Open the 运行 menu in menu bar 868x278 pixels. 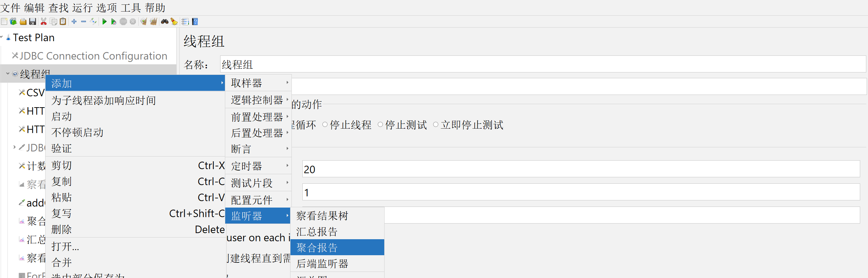pos(82,7)
